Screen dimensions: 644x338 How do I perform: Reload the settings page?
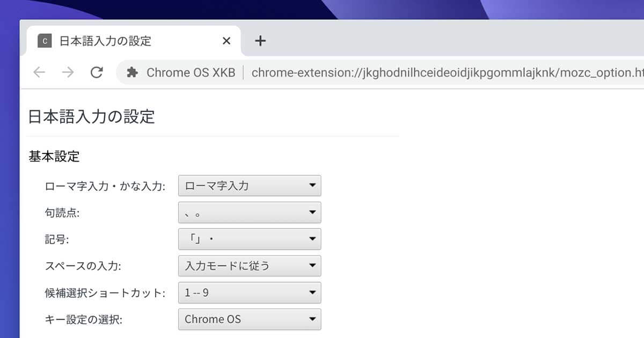pos(97,72)
